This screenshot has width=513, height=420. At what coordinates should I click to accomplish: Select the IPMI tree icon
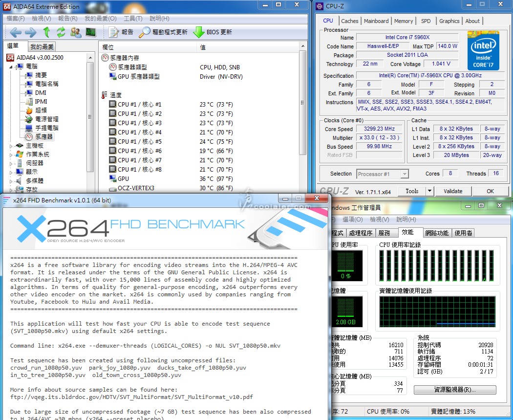point(29,102)
